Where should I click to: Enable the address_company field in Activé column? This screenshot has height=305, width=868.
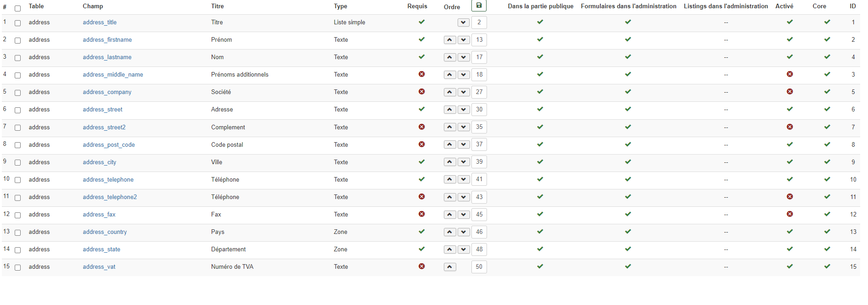790,92
